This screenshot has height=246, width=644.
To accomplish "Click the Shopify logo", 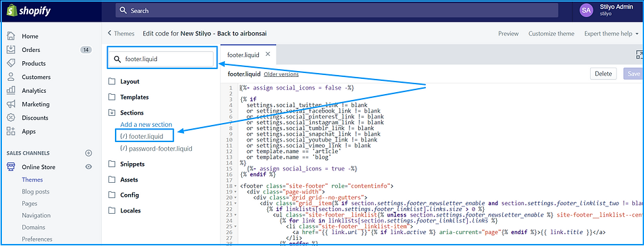I will click(28, 11).
